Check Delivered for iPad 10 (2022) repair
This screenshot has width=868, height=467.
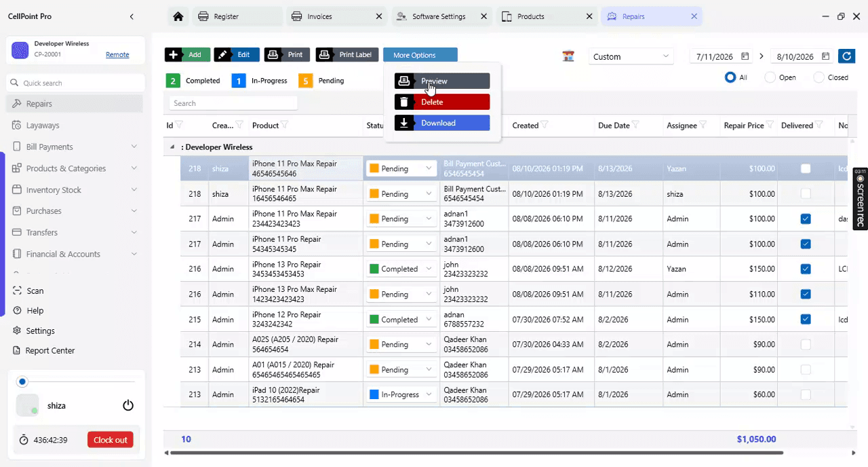806,394
